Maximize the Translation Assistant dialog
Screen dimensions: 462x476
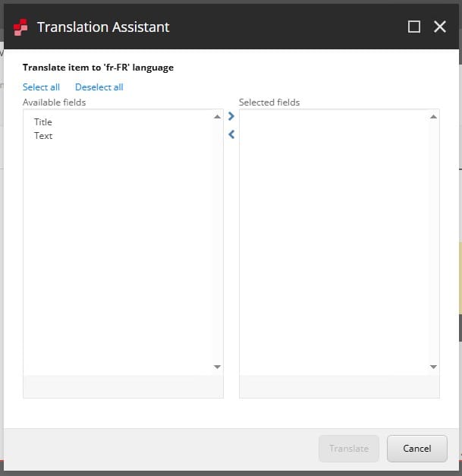(414, 27)
